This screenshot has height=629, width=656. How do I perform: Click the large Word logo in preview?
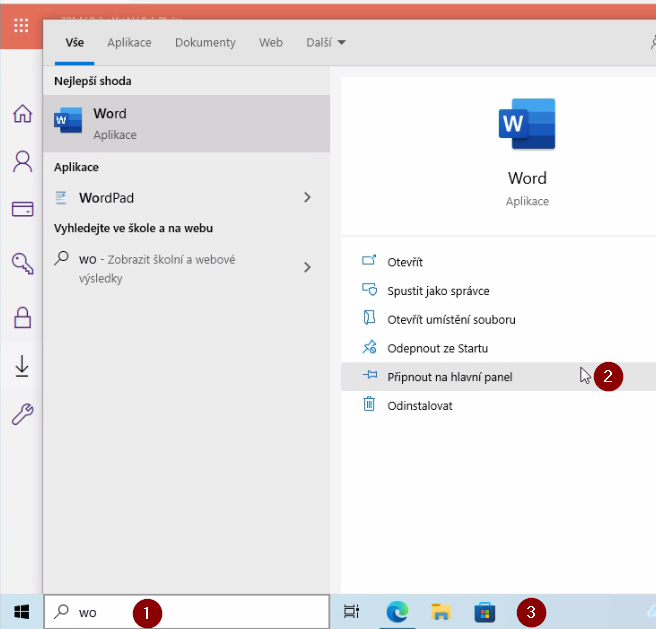(x=527, y=124)
